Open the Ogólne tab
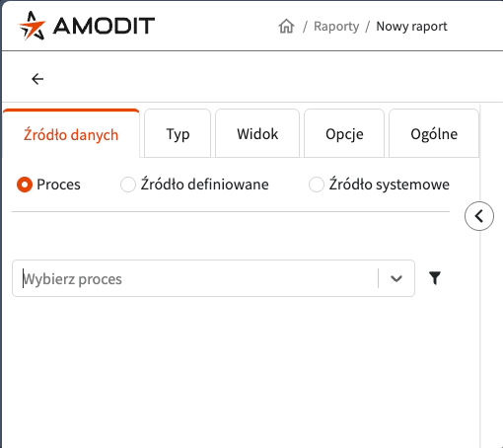This screenshot has height=448, width=503. (434, 133)
